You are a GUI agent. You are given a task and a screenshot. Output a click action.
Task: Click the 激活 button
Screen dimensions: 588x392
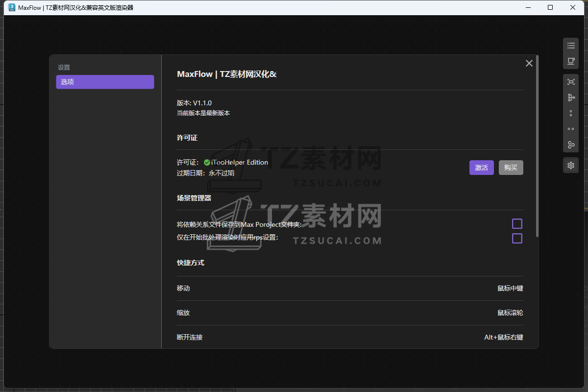pos(482,168)
